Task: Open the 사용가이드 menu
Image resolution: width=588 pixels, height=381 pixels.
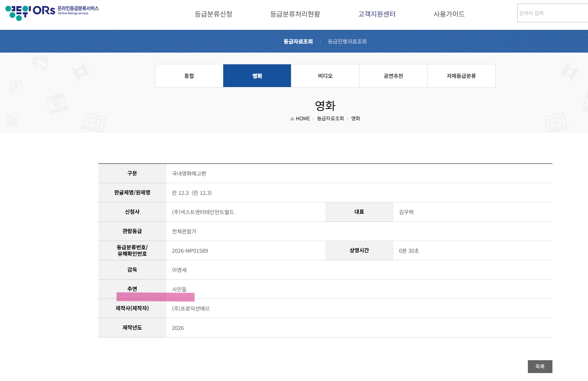Action: [x=449, y=14]
